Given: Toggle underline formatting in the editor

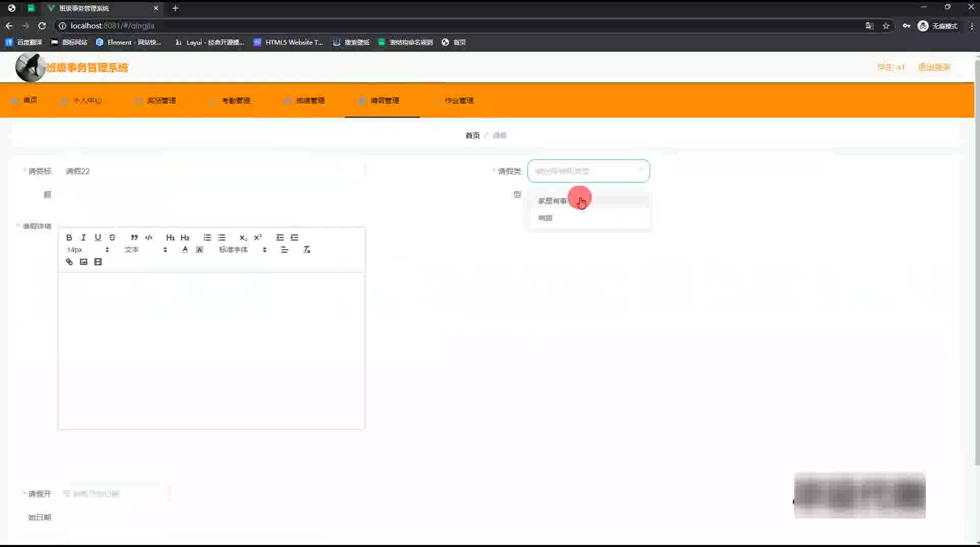Looking at the screenshot, I should point(98,237).
